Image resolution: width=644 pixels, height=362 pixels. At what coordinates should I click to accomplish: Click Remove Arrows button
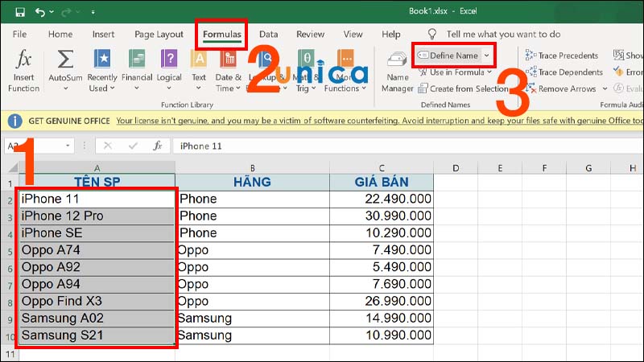click(x=560, y=88)
